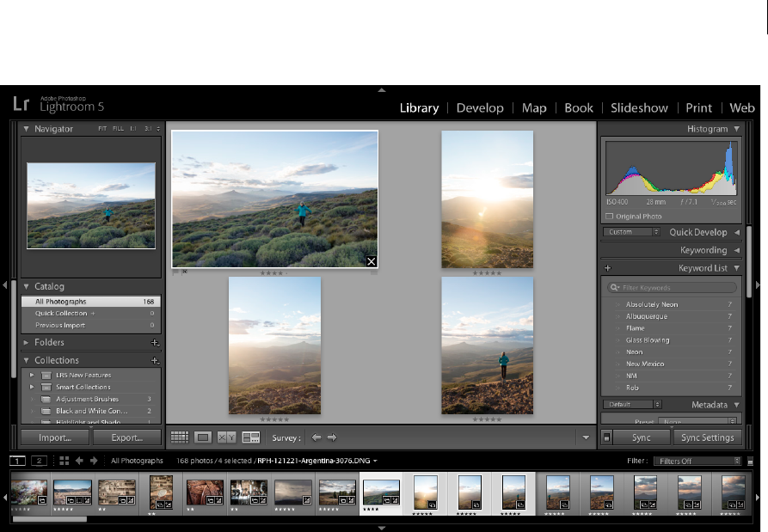Screen dimensions: 768x532
Task: Open the Map module
Action: tap(534, 107)
